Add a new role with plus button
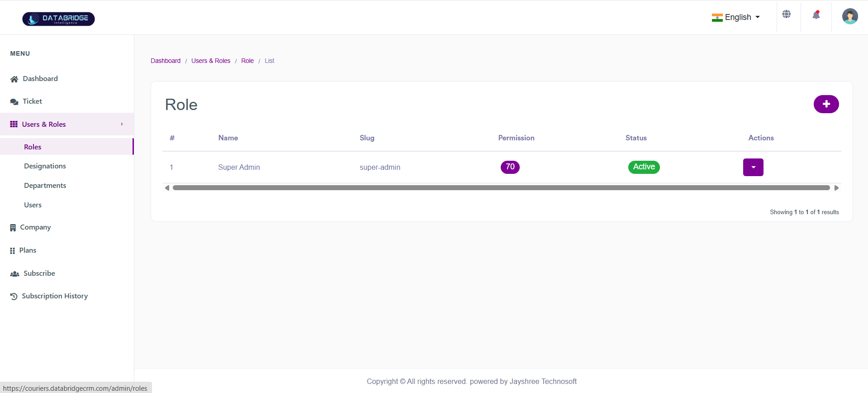This screenshot has height=393, width=868. [x=826, y=104]
